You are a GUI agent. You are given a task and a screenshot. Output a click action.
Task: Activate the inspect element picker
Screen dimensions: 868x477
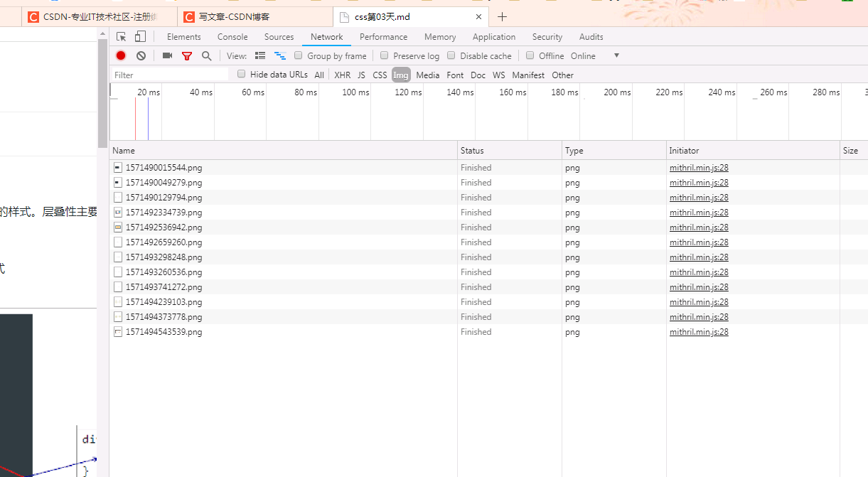tap(122, 36)
